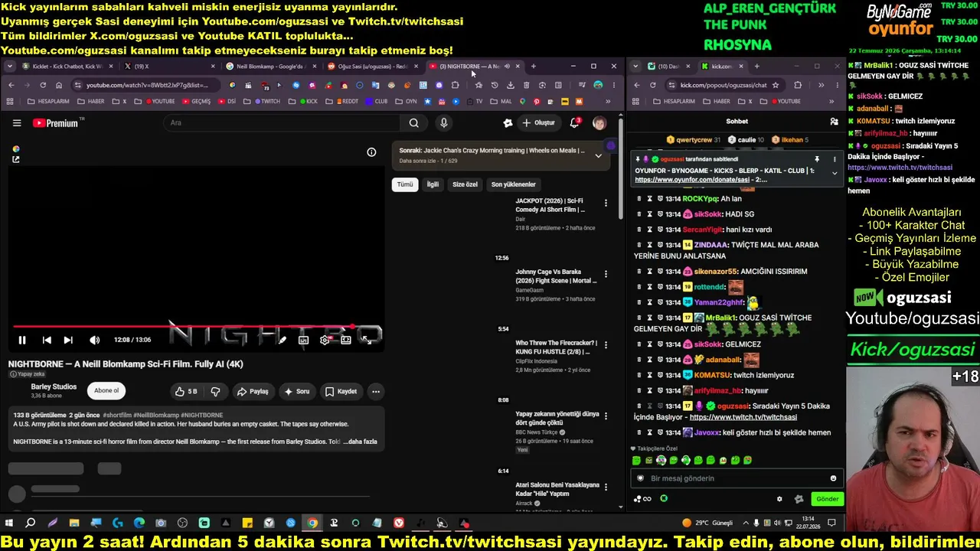Open the Johnny Cage Vs Baraka suggested video
Screen dimensions: 980x551
coord(556,276)
